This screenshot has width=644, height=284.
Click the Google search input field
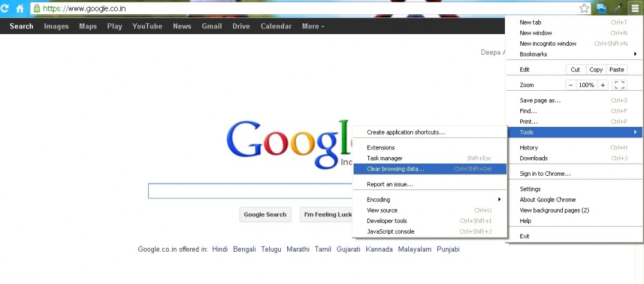[x=251, y=191]
